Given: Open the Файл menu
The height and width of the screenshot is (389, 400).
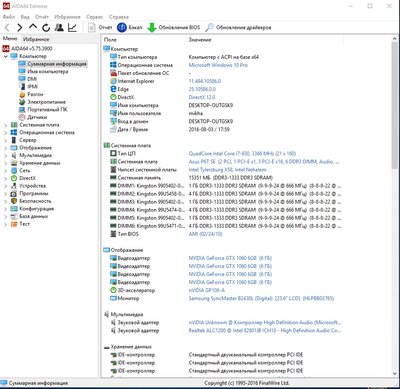Looking at the screenshot, I should (x=9, y=17).
